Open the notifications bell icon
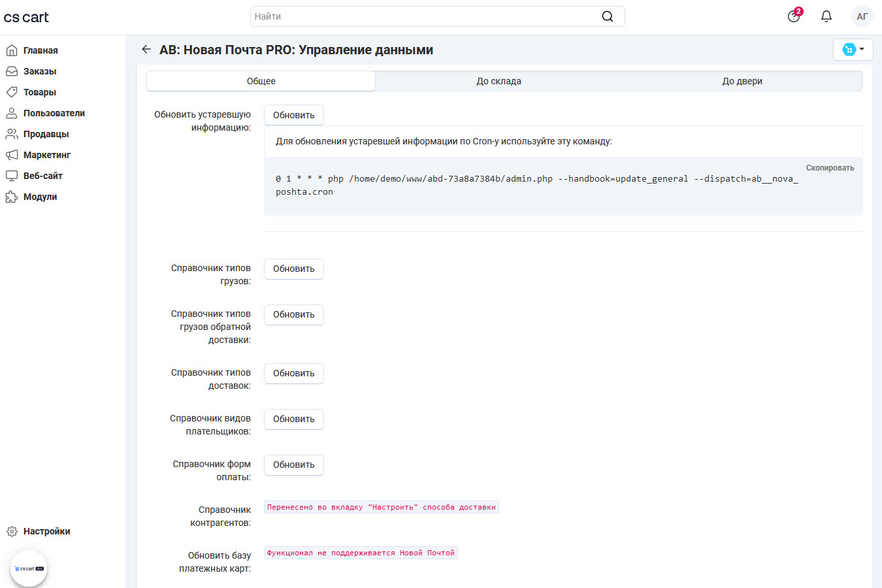This screenshot has width=882, height=588. point(826,16)
